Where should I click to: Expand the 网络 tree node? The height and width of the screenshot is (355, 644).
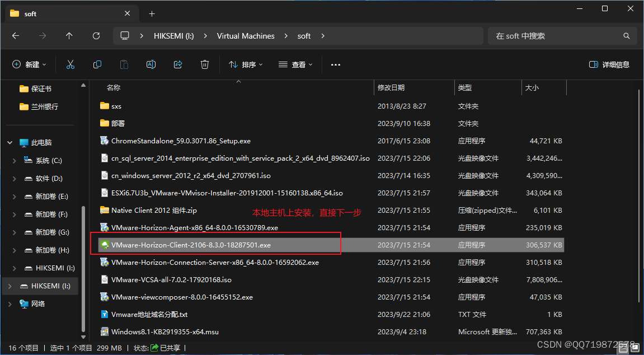coord(10,303)
